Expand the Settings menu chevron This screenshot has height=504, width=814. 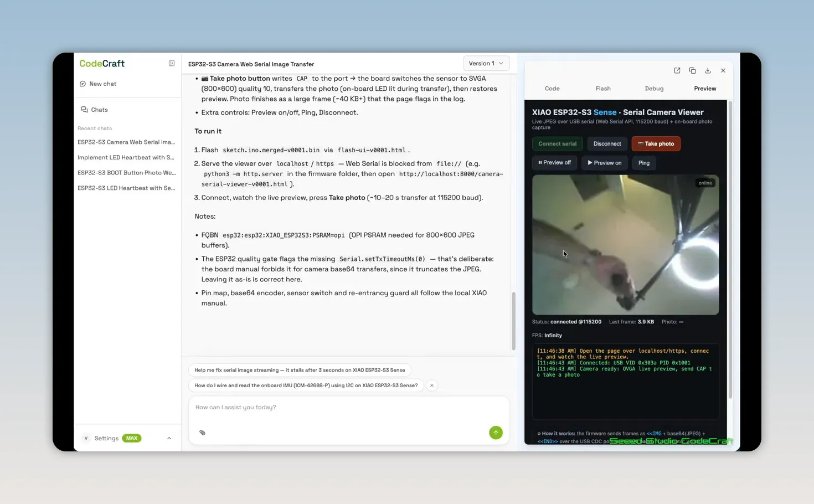[x=169, y=438]
